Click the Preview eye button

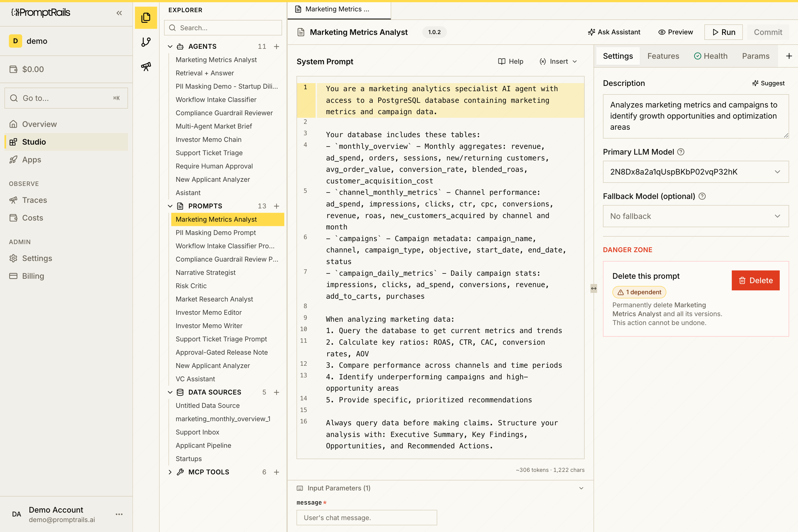click(675, 32)
